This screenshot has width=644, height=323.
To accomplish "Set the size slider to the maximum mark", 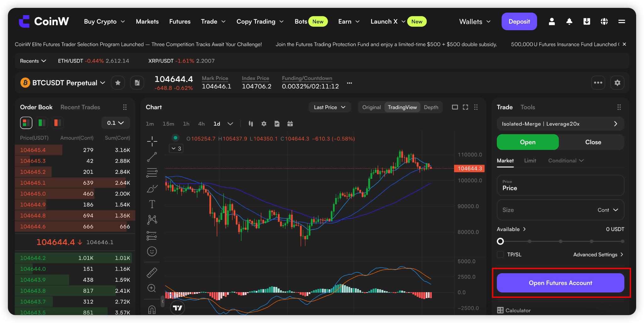I will click(622, 241).
